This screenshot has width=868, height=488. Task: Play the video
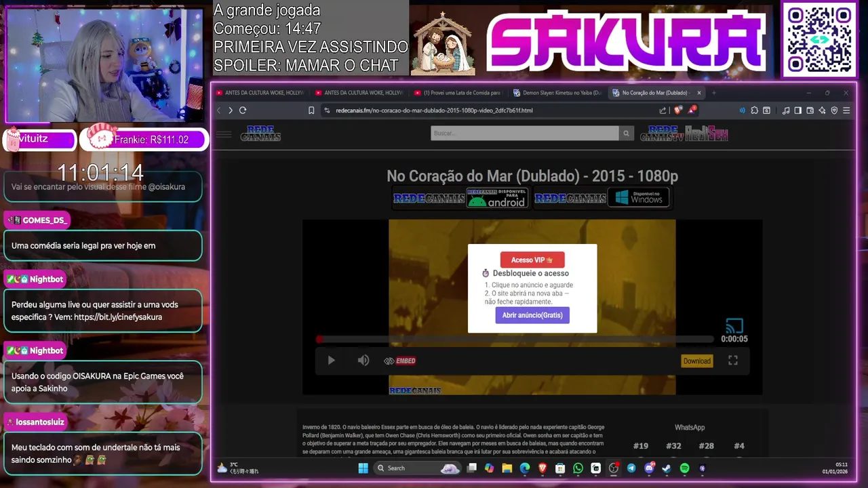pos(332,361)
